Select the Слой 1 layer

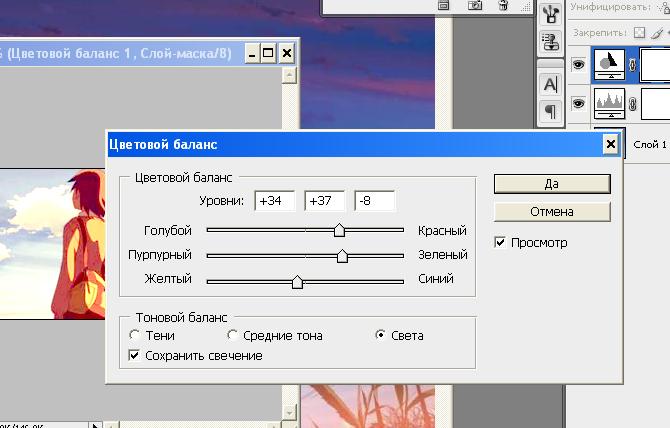tap(649, 145)
